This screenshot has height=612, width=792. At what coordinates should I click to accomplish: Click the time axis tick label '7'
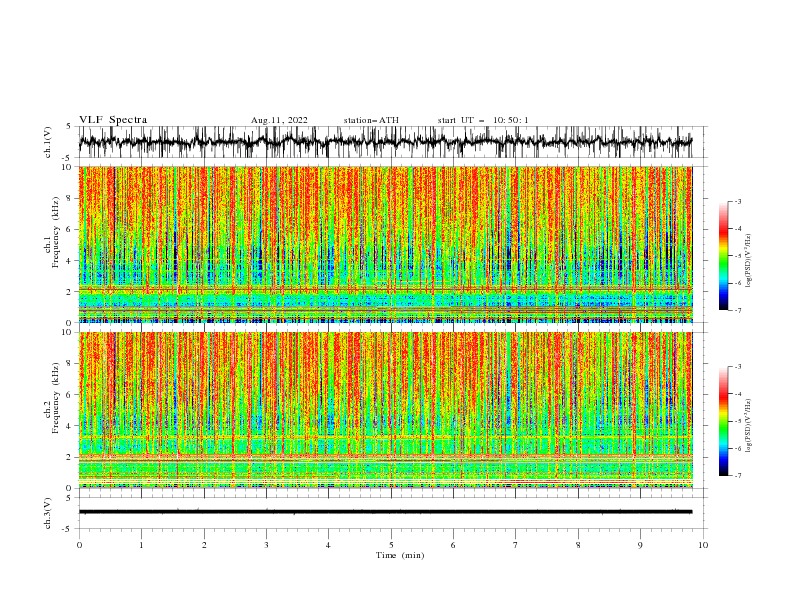coord(516,545)
